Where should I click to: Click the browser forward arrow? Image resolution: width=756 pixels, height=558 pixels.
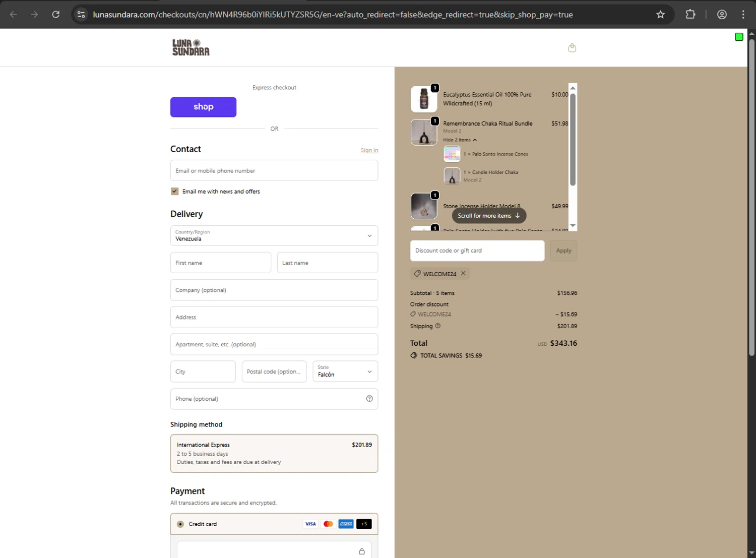coord(34,15)
